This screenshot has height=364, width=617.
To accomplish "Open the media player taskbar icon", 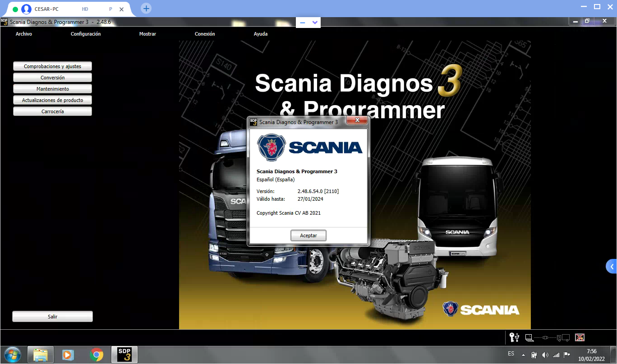I will click(x=68, y=355).
